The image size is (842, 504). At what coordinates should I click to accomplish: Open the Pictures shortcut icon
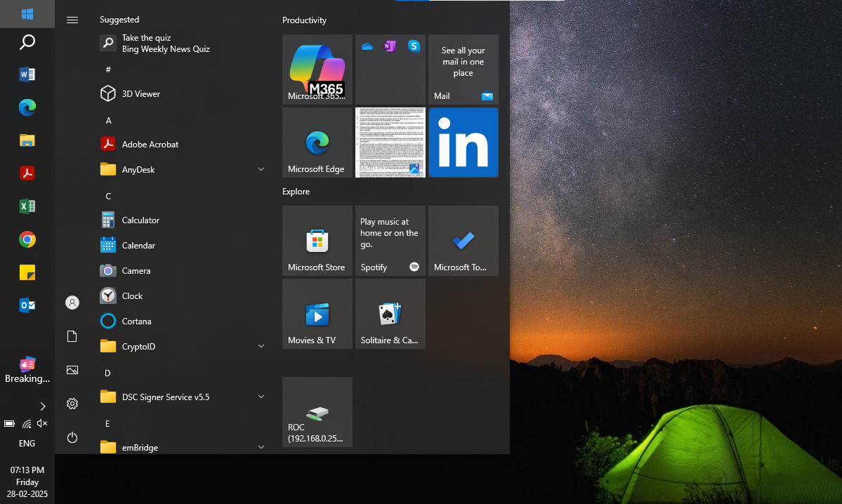tap(72, 370)
